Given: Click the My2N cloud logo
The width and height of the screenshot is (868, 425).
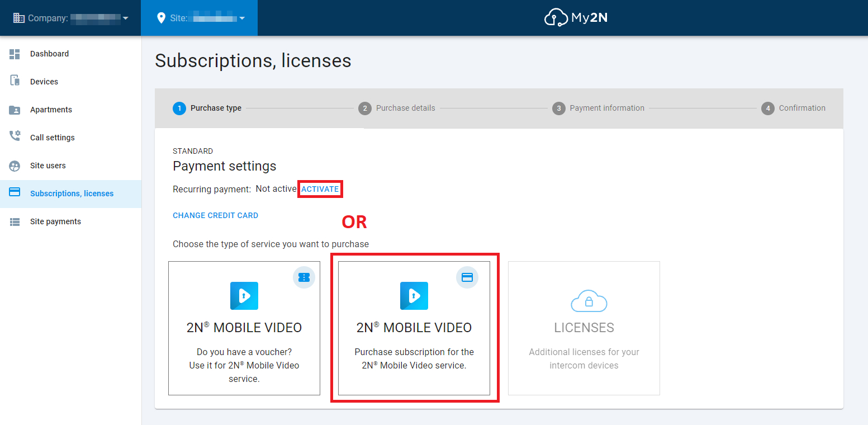Looking at the screenshot, I should (x=576, y=18).
